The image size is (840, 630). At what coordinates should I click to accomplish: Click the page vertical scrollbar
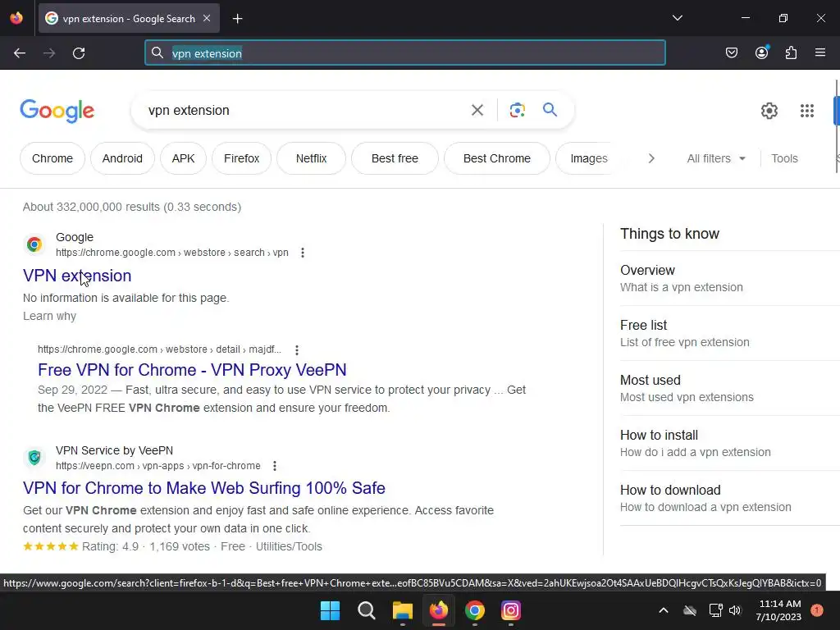[837, 126]
